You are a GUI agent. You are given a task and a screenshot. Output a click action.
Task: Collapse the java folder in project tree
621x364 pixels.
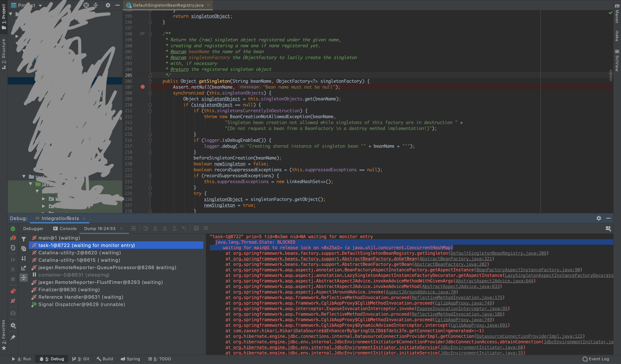click(30, 184)
